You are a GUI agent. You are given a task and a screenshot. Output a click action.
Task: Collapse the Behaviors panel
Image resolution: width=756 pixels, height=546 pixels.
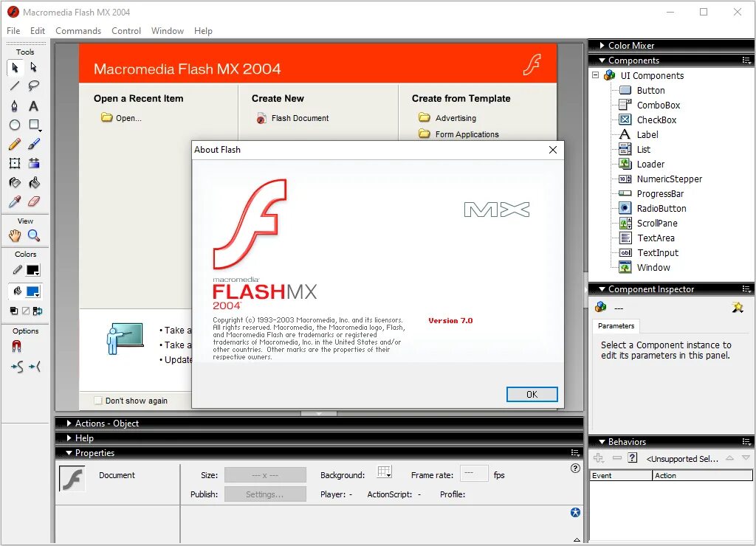602,441
